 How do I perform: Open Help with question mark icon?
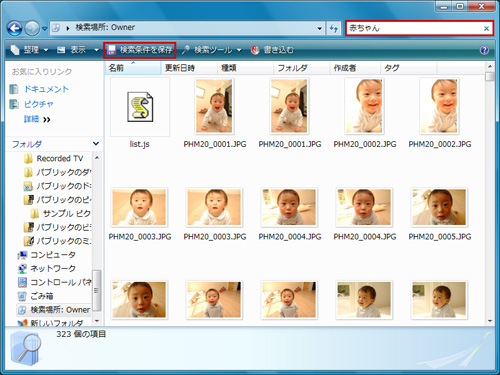click(484, 50)
